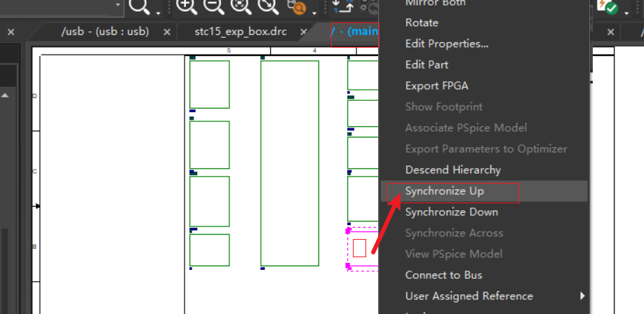The width and height of the screenshot is (644, 314).
Task: Click the up arrow in left panel
Action: (x=5, y=95)
